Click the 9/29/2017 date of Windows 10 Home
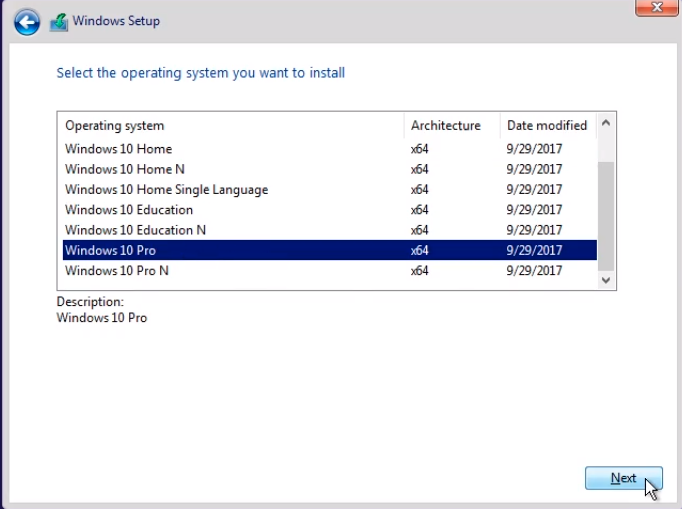The width and height of the screenshot is (682, 509). click(534, 149)
